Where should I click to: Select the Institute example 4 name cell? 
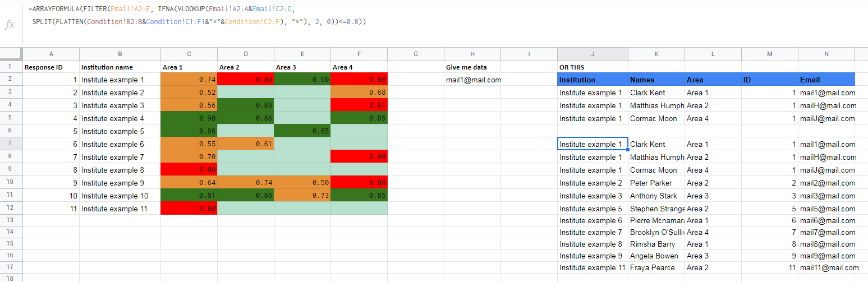(120, 118)
